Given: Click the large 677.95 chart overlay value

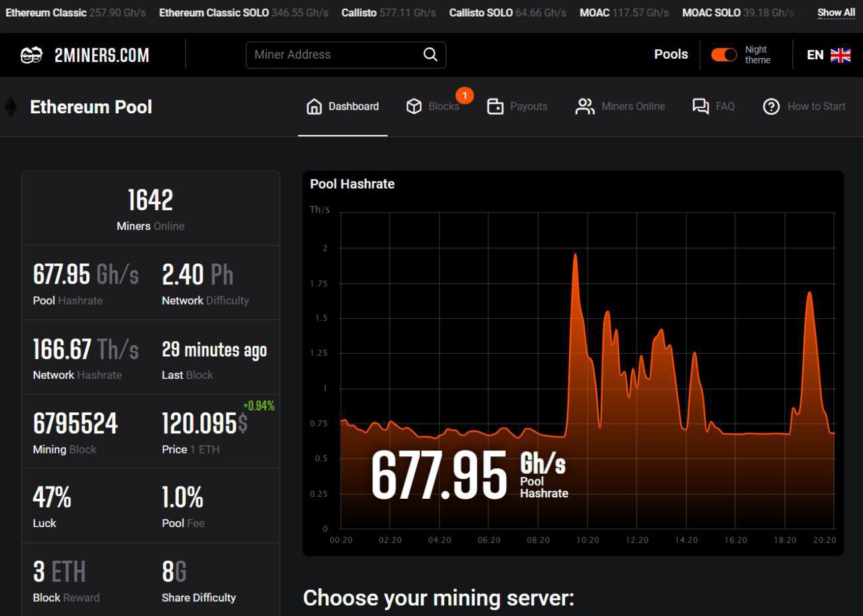Looking at the screenshot, I should point(439,476).
